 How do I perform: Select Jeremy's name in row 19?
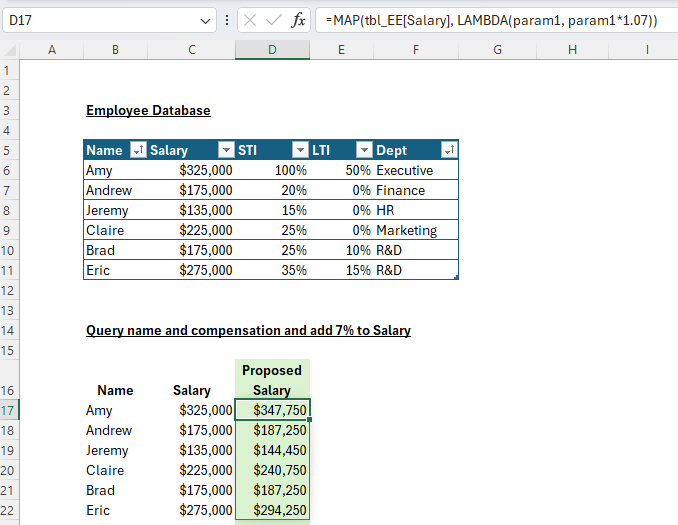[115, 450]
